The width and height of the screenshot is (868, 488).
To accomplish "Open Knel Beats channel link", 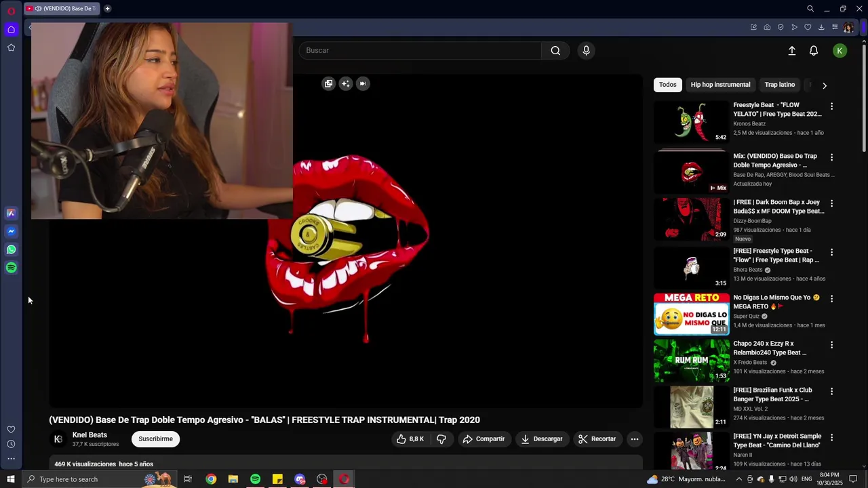I will (90, 435).
